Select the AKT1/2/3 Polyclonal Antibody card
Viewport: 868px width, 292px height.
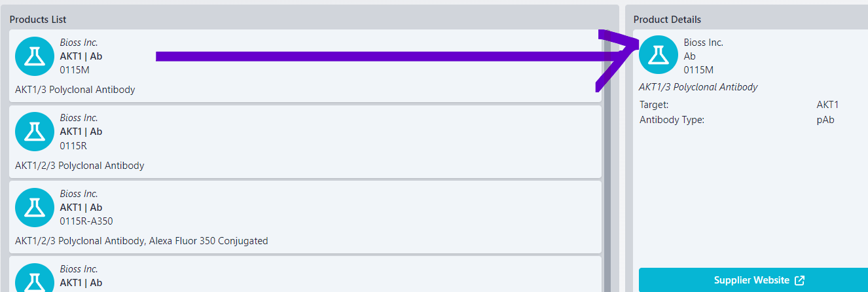(305, 141)
